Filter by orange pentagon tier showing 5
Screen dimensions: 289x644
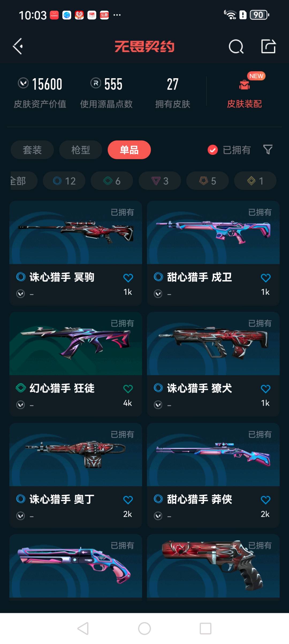[x=207, y=181]
